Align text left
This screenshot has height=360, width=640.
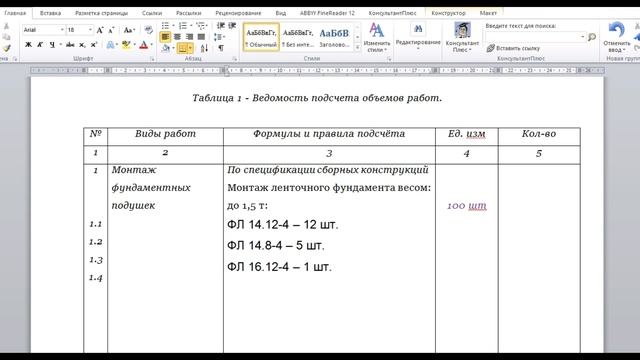pos(165,37)
